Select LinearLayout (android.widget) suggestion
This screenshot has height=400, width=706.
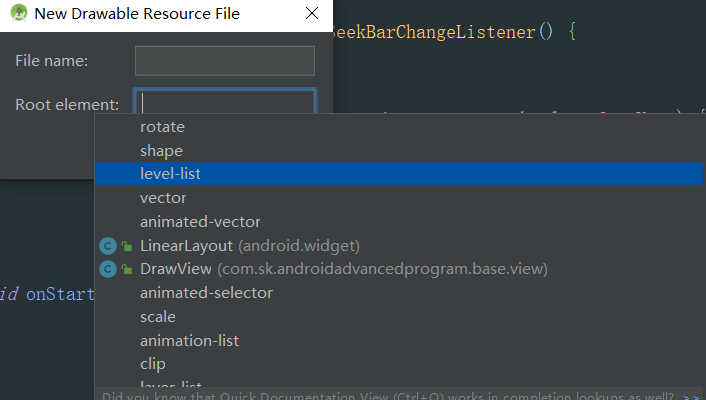pyautogui.click(x=250, y=246)
